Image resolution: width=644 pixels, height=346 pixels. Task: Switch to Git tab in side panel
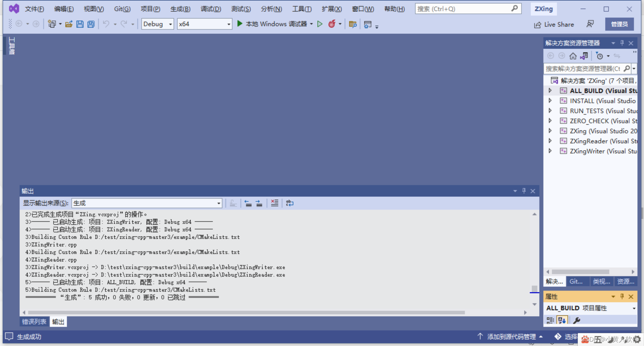click(x=576, y=282)
